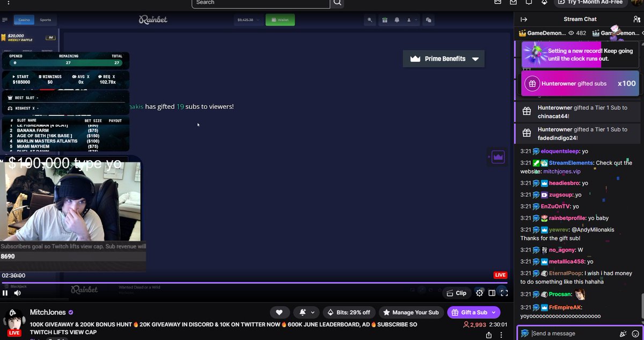Open the Rainbet notifications bell
The width and height of the screenshot is (644, 340).
pyautogui.click(x=397, y=20)
